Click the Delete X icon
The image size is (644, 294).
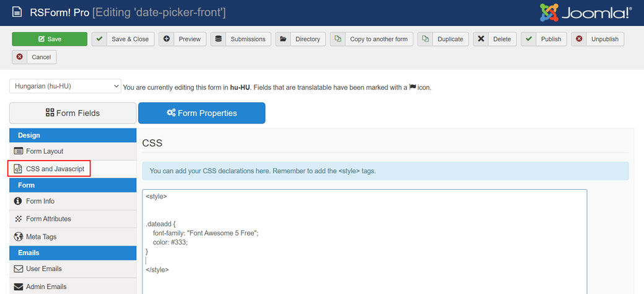(481, 39)
